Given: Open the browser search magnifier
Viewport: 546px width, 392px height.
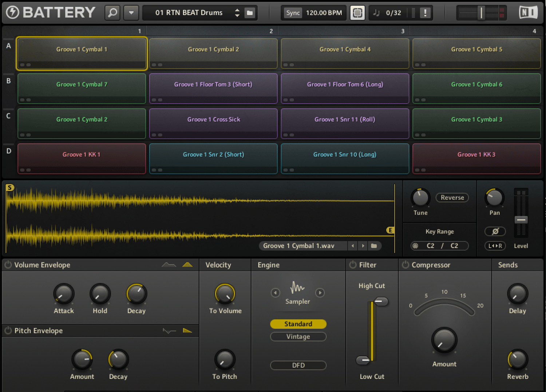Looking at the screenshot, I should pyautogui.click(x=112, y=13).
